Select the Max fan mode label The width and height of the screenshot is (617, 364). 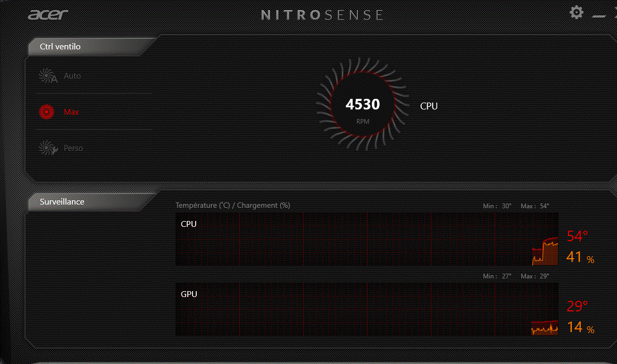[x=71, y=112]
